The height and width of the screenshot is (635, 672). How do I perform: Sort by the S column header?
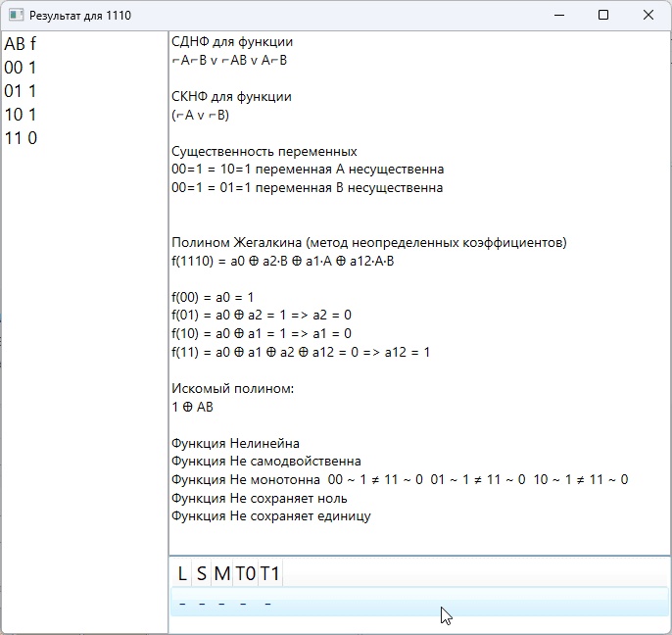tap(201, 573)
